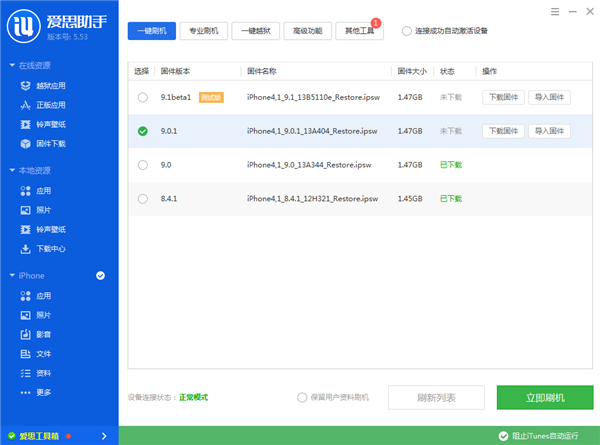Screen dimensions: 600x445
Task: Open 固件下载 cube icon
Action: (25, 144)
